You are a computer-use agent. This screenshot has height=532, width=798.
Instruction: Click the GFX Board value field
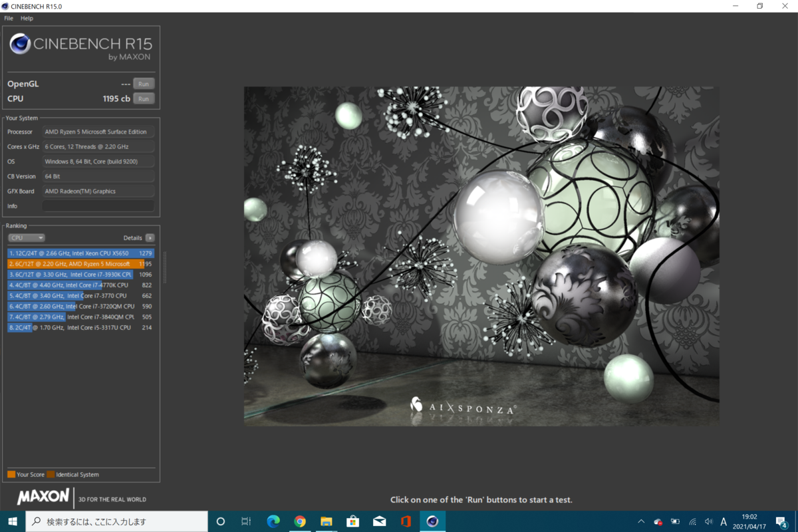pyautogui.click(x=98, y=191)
